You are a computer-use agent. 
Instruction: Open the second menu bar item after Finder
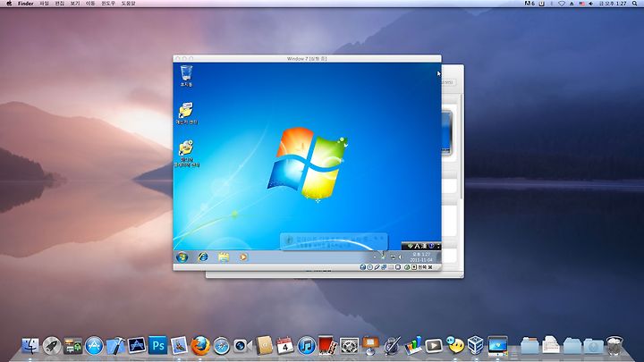coord(60,4)
